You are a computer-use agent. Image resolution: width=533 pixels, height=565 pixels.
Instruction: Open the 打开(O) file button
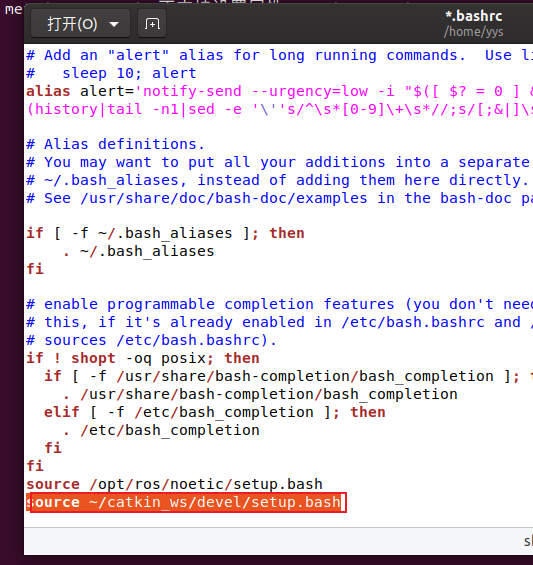tap(72, 24)
